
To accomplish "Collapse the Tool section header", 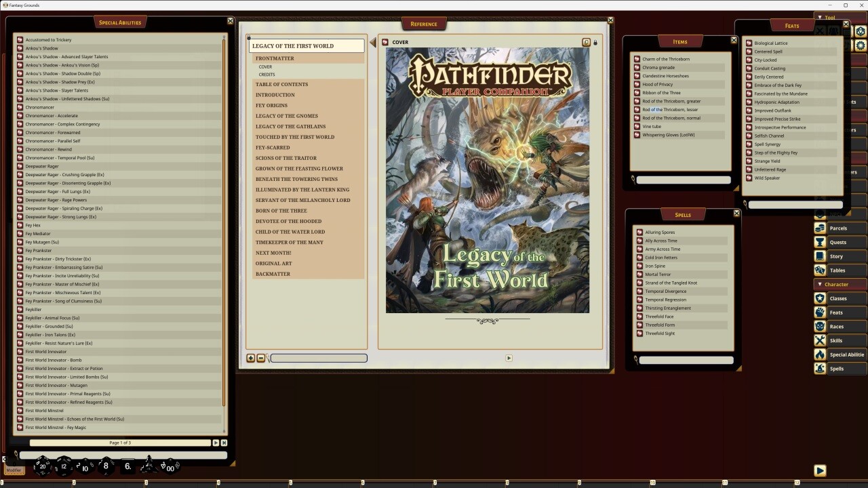I will click(x=821, y=17).
